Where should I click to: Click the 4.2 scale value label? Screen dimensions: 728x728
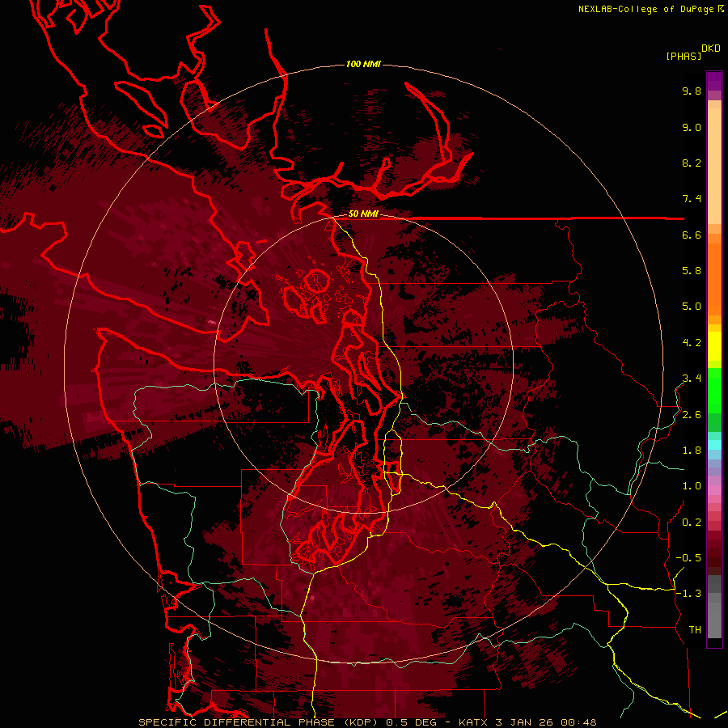[x=692, y=343]
